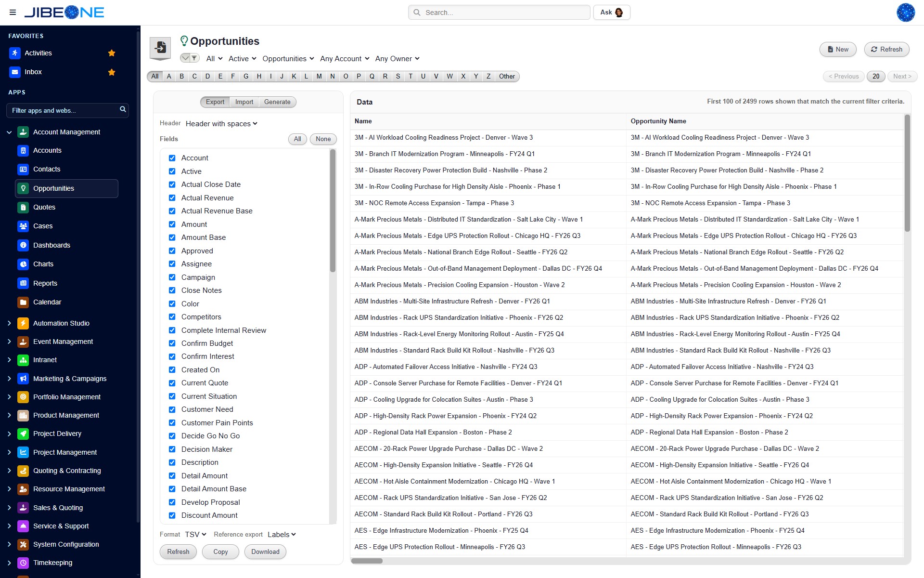Collapse the Account Management section
The height and width of the screenshot is (578, 924).
click(9, 132)
